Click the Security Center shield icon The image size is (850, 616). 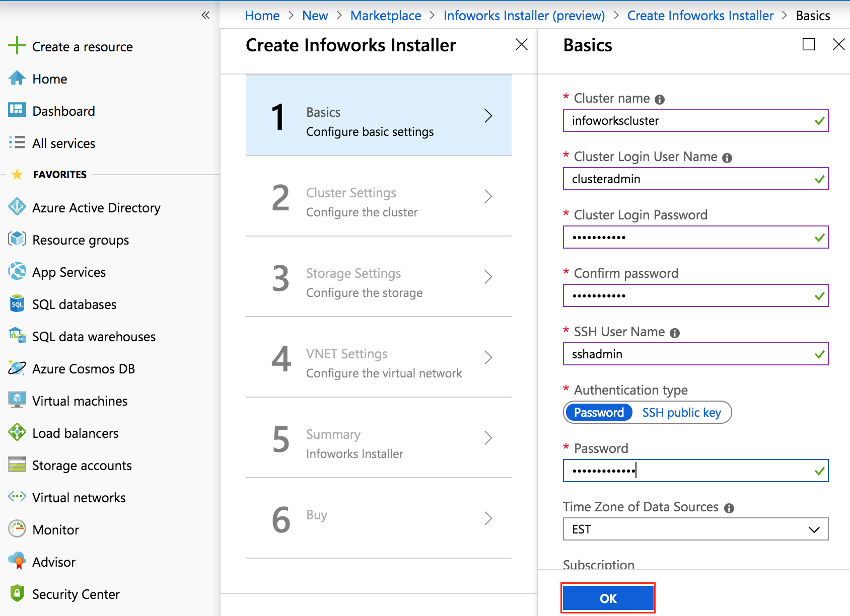(17, 593)
